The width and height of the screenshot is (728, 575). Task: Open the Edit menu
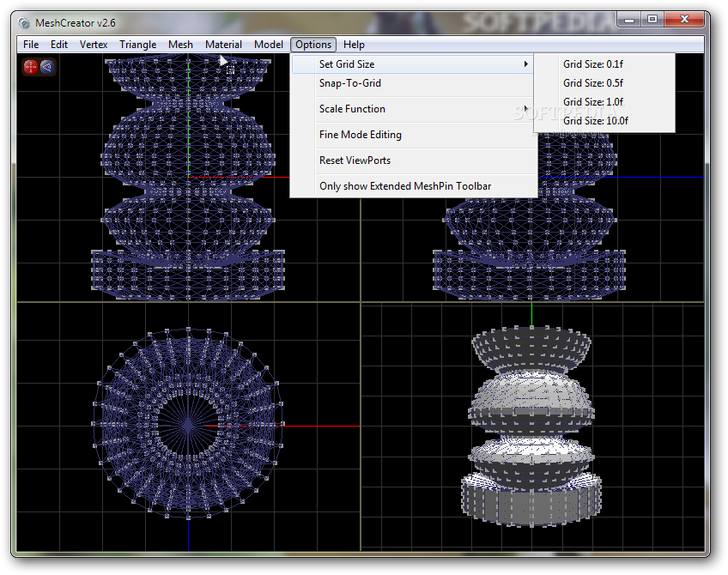pyautogui.click(x=59, y=45)
